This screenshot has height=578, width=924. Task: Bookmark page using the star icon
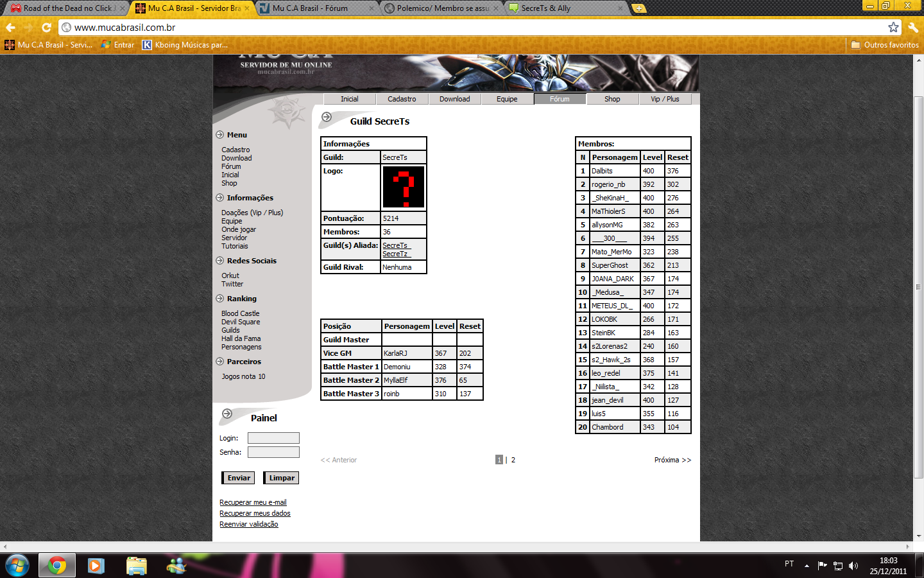pyautogui.click(x=893, y=27)
